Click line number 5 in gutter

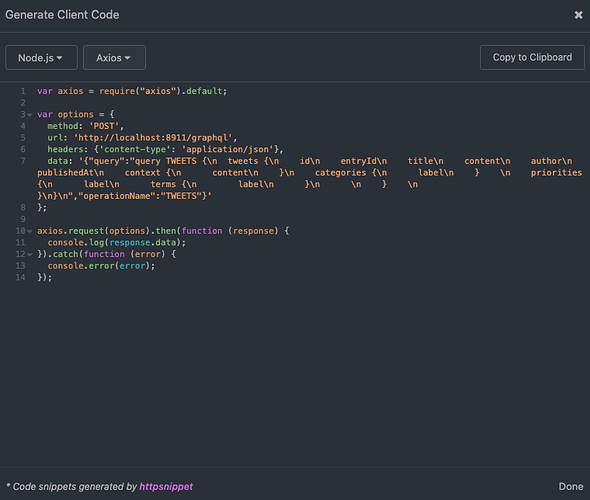click(23, 138)
